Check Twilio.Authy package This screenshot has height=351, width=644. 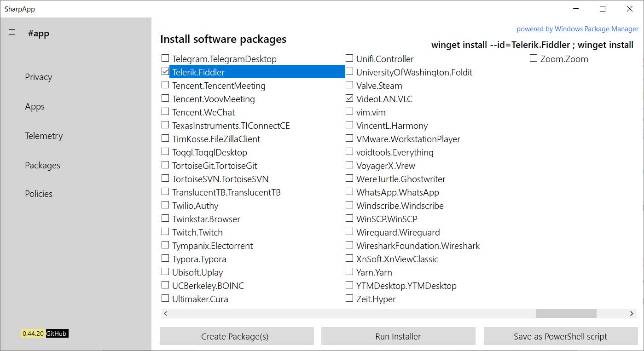(x=165, y=205)
